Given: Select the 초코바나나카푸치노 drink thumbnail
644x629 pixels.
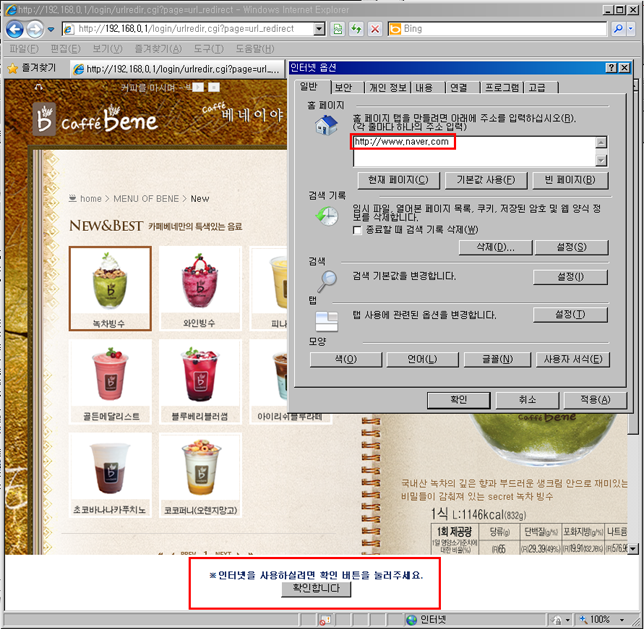Looking at the screenshot, I should tap(110, 475).
